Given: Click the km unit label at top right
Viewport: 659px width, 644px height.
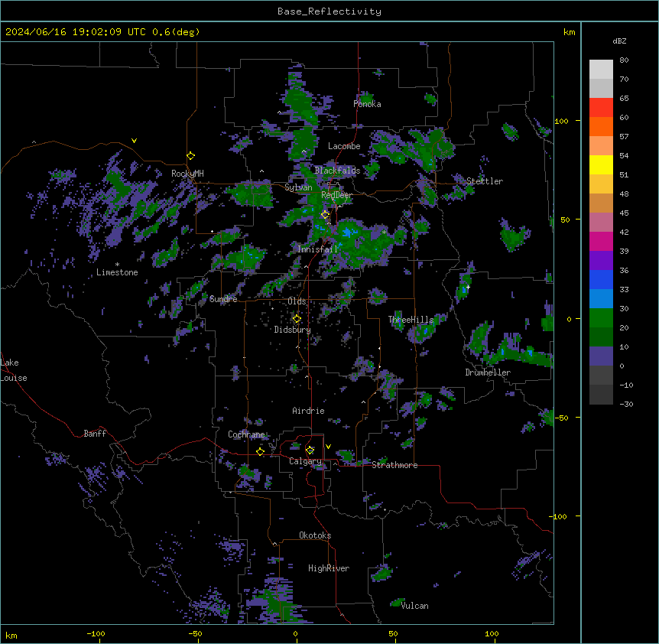Looking at the screenshot, I should tap(569, 32).
